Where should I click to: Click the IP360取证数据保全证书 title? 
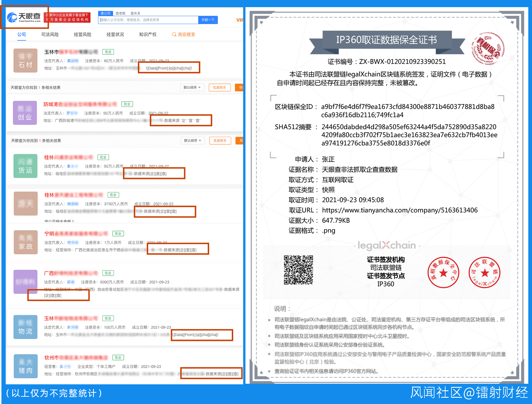point(386,40)
